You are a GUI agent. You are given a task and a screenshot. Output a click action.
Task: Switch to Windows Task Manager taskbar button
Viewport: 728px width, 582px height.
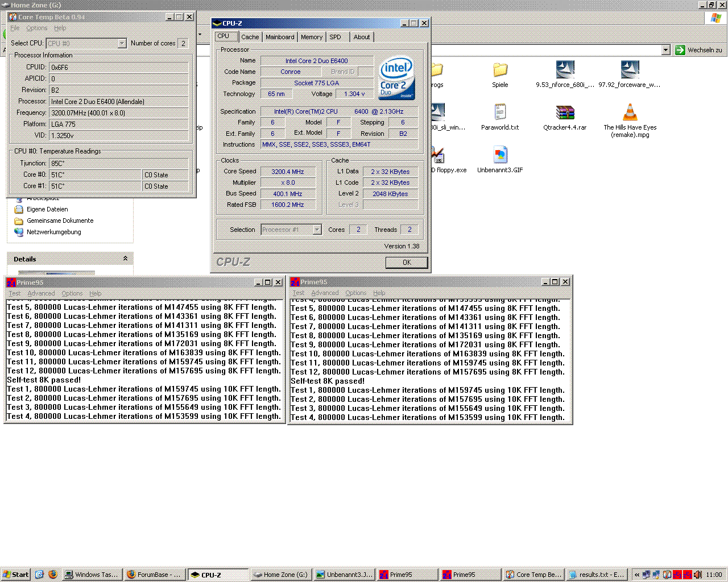coord(92,575)
